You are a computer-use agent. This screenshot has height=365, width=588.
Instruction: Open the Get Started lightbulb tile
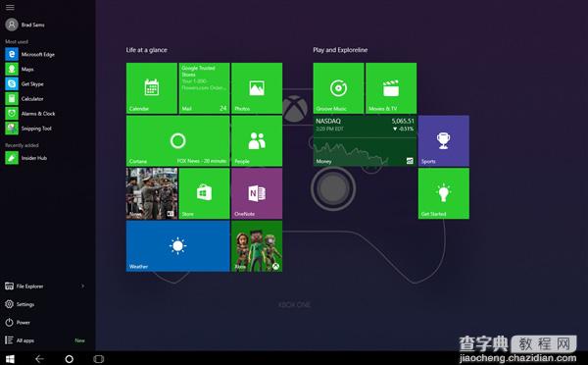pyautogui.click(x=444, y=193)
